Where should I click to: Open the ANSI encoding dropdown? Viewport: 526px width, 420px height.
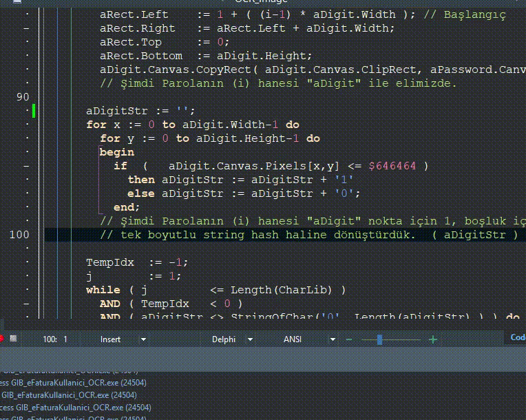point(333,339)
